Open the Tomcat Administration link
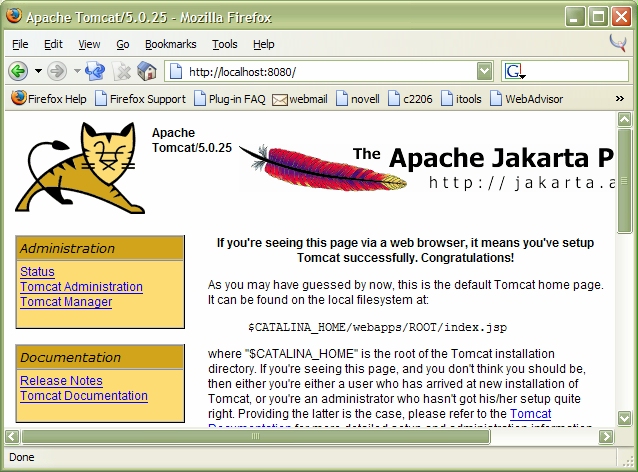638x472 pixels. 81,286
